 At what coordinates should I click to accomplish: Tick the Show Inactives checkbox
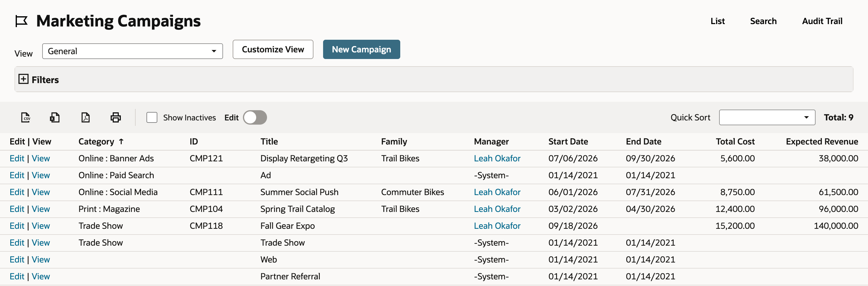pos(152,117)
